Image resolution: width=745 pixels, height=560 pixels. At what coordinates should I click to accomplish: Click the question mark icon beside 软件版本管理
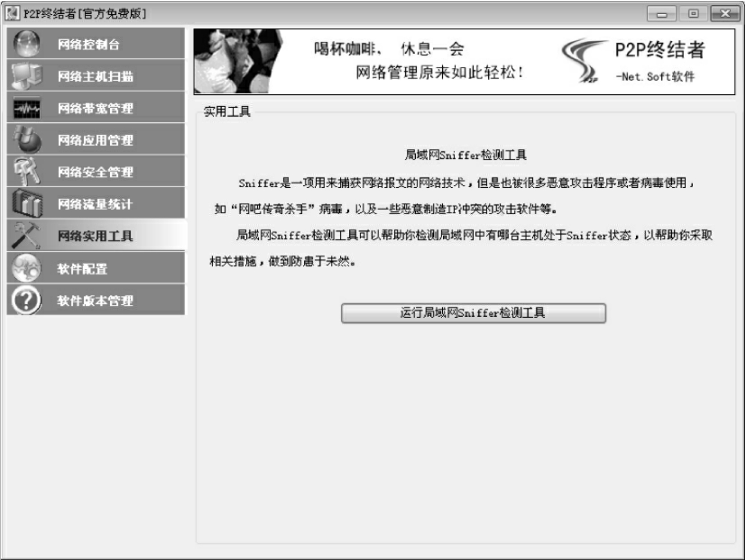tap(27, 300)
